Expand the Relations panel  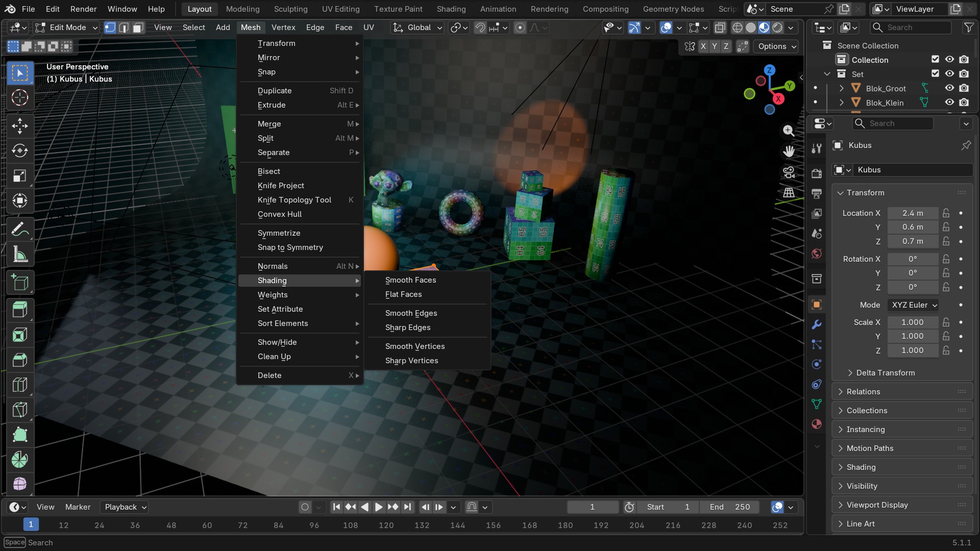coord(902,392)
